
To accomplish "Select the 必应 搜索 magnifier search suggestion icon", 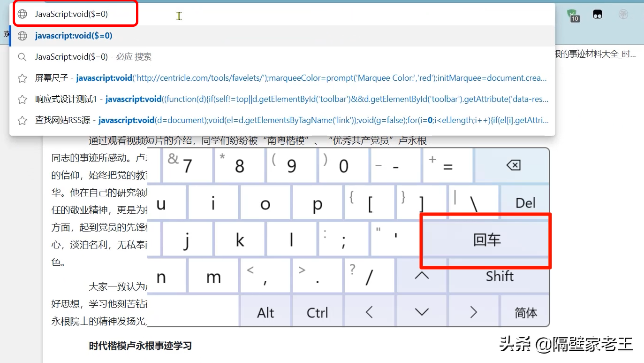I will click(x=22, y=57).
